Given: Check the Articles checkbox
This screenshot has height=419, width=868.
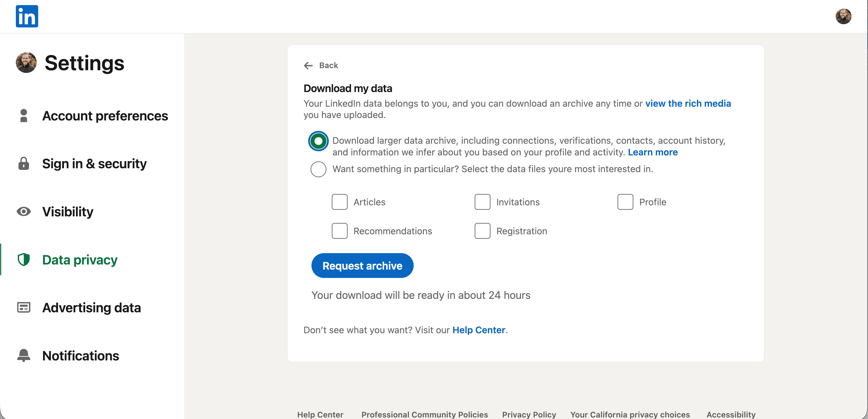Looking at the screenshot, I should [339, 202].
